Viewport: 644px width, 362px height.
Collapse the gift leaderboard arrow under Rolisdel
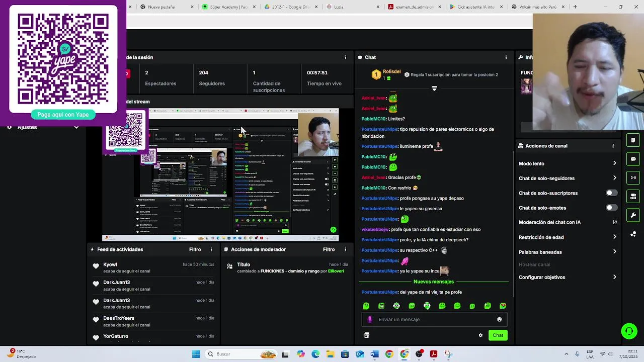[x=434, y=88]
